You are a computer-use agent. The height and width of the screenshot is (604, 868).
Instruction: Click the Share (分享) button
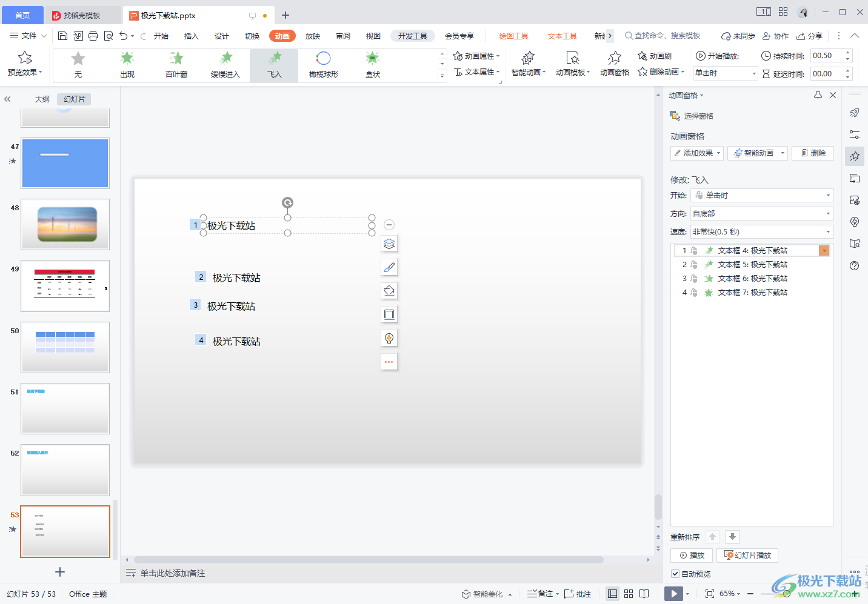(x=810, y=36)
